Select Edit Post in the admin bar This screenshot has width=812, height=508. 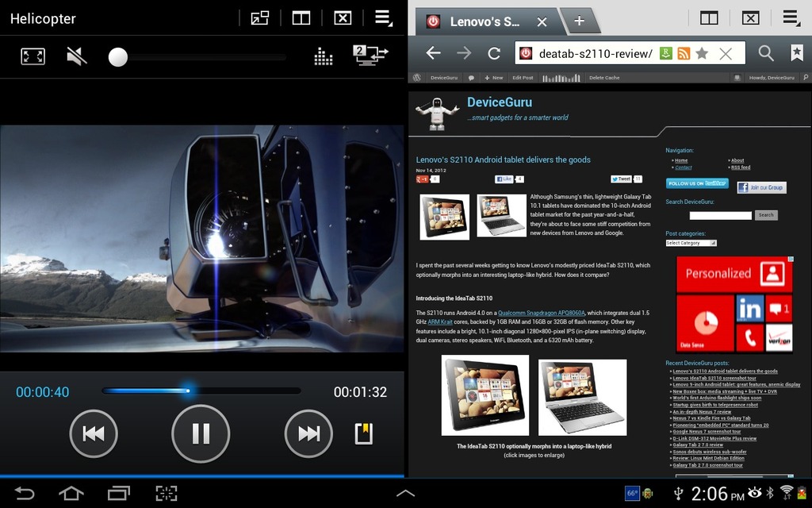[523, 78]
